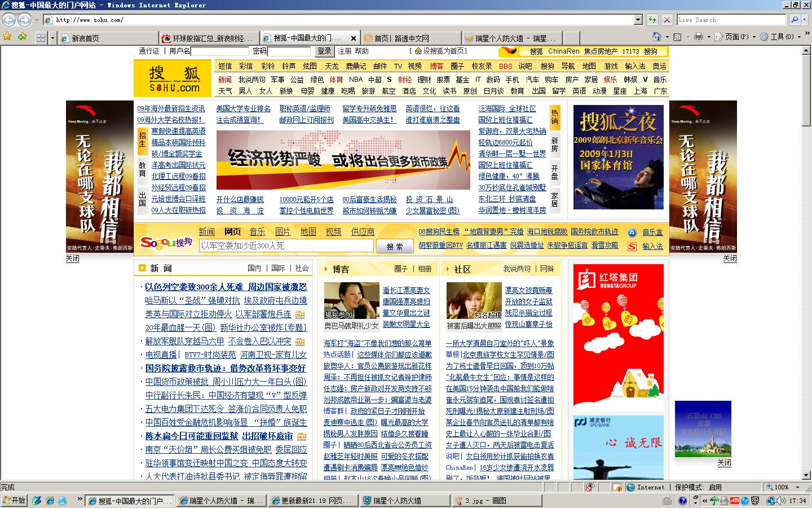
Task: Stop loading the page
Action: [667, 20]
